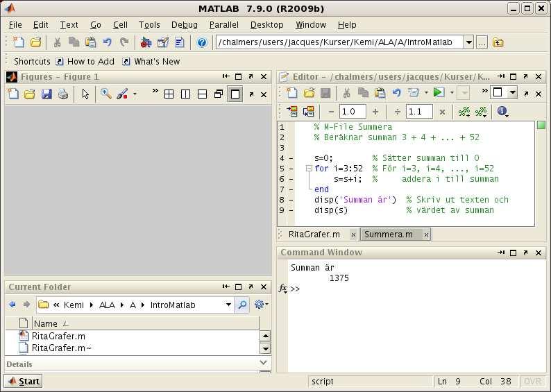Screen dimensions: 551x392
Task: Divide value using divide button
Action: coord(398,112)
